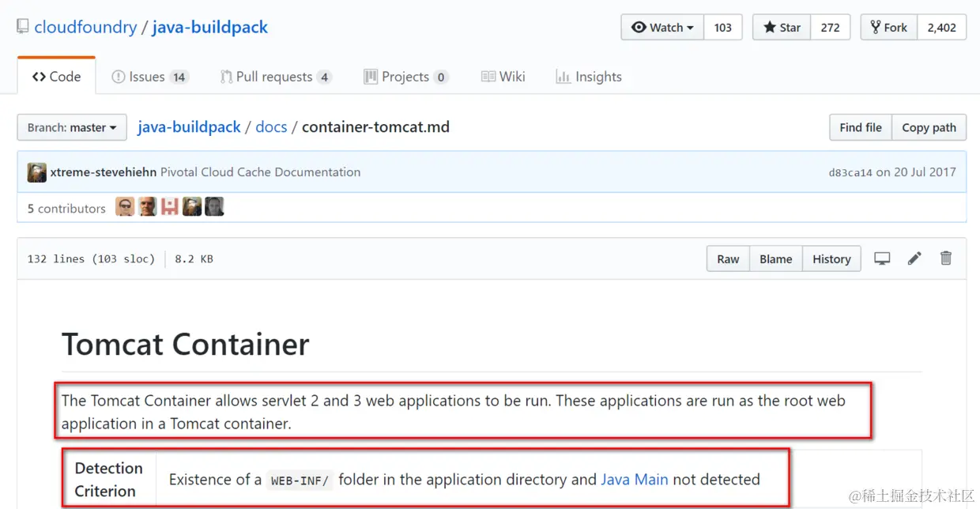The width and height of the screenshot is (980, 509).
Task: View the Raw file
Action: point(728,258)
